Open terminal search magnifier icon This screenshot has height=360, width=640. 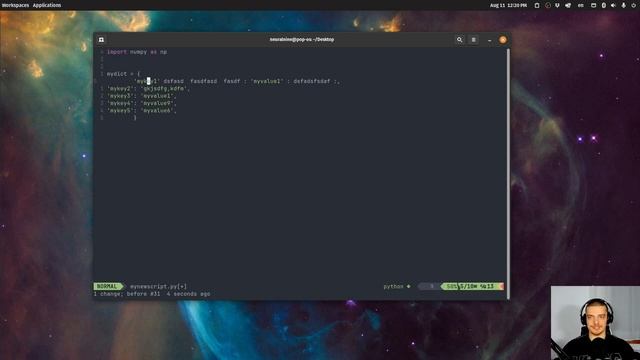coord(460,40)
